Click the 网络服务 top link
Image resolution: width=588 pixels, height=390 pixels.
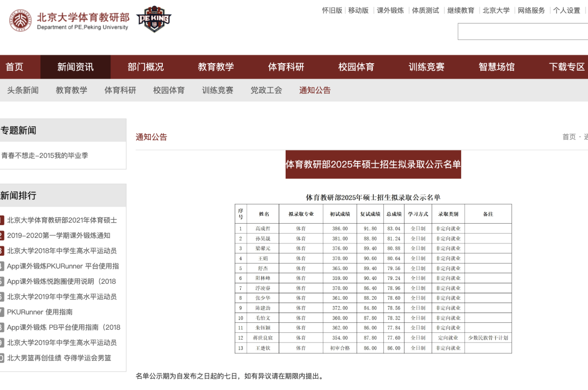531,10
